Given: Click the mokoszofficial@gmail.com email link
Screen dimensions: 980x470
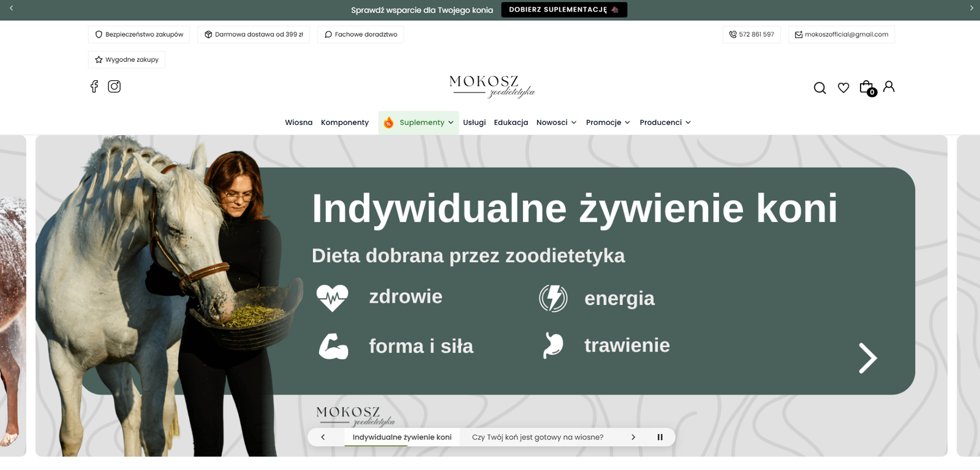Looking at the screenshot, I should pos(842,34).
